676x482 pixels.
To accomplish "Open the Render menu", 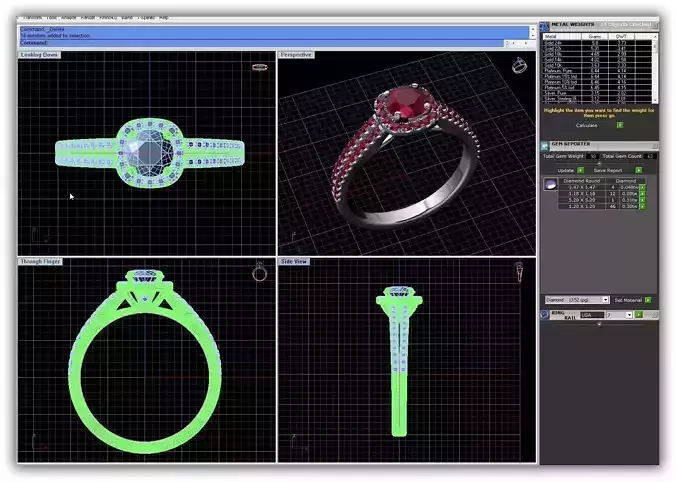I will [88, 18].
